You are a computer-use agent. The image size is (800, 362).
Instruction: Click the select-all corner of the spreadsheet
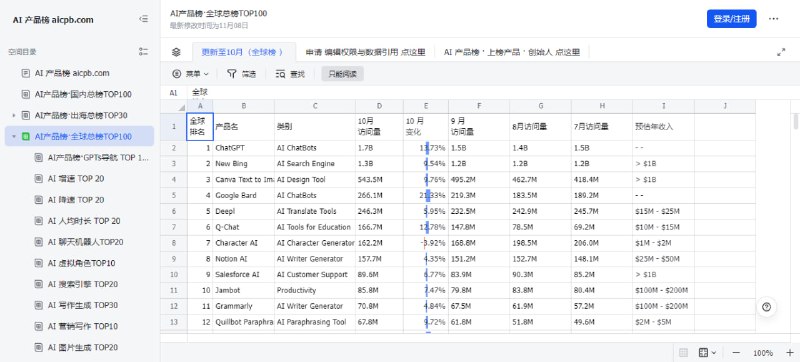click(173, 106)
